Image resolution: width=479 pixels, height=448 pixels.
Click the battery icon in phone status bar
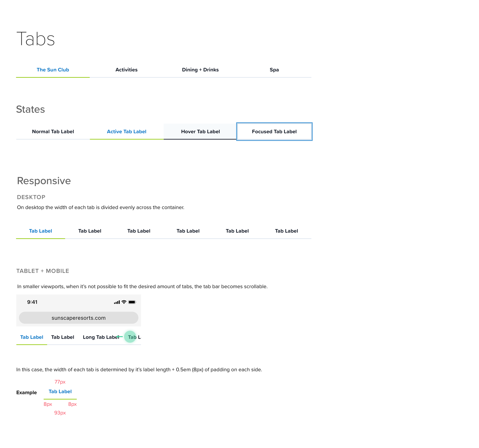pos(132,302)
